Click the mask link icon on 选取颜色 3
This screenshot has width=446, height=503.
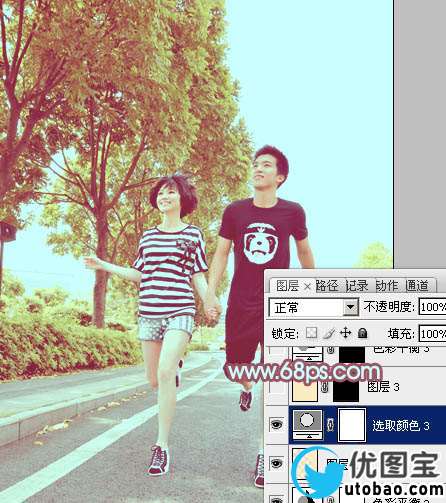(x=330, y=425)
